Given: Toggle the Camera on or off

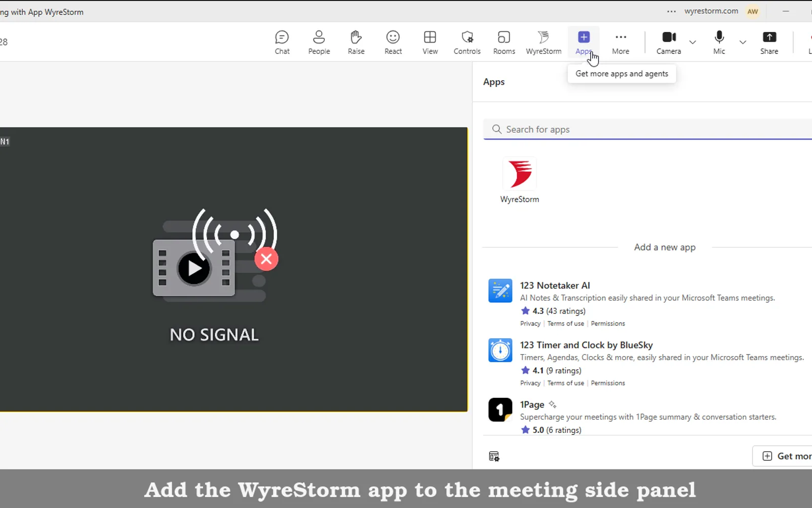Looking at the screenshot, I should pos(669,43).
